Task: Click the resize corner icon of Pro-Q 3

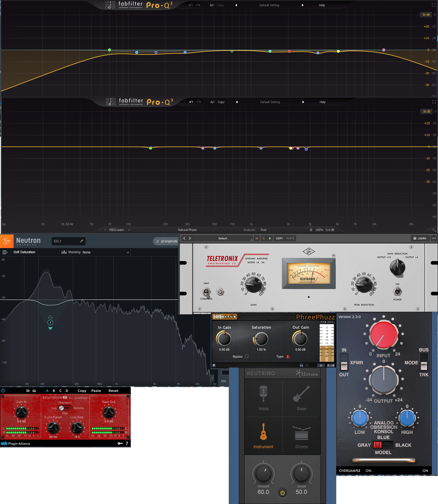Action: (434, 230)
